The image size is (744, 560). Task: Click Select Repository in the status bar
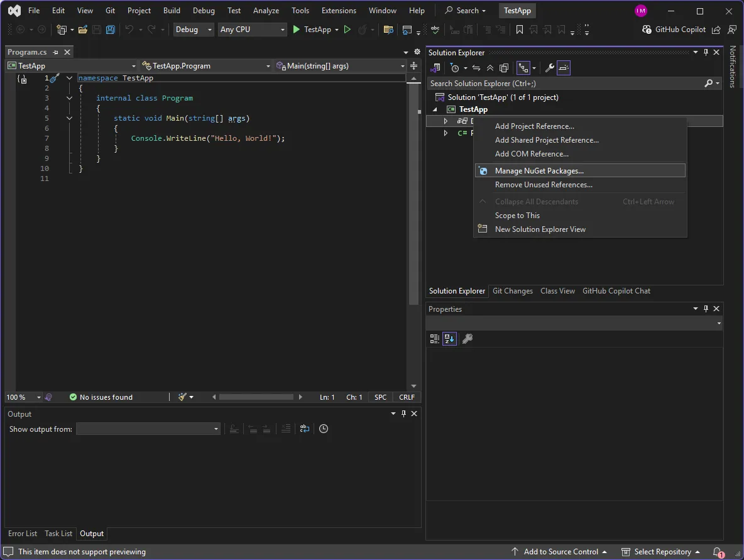click(662, 551)
